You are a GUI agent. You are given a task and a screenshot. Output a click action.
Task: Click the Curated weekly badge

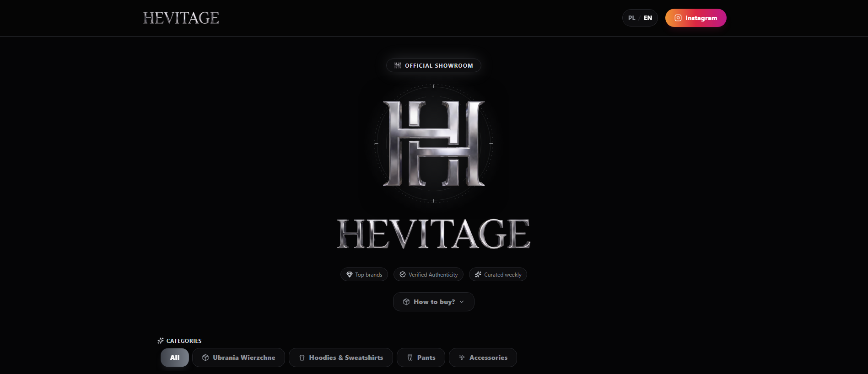(x=498, y=274)
